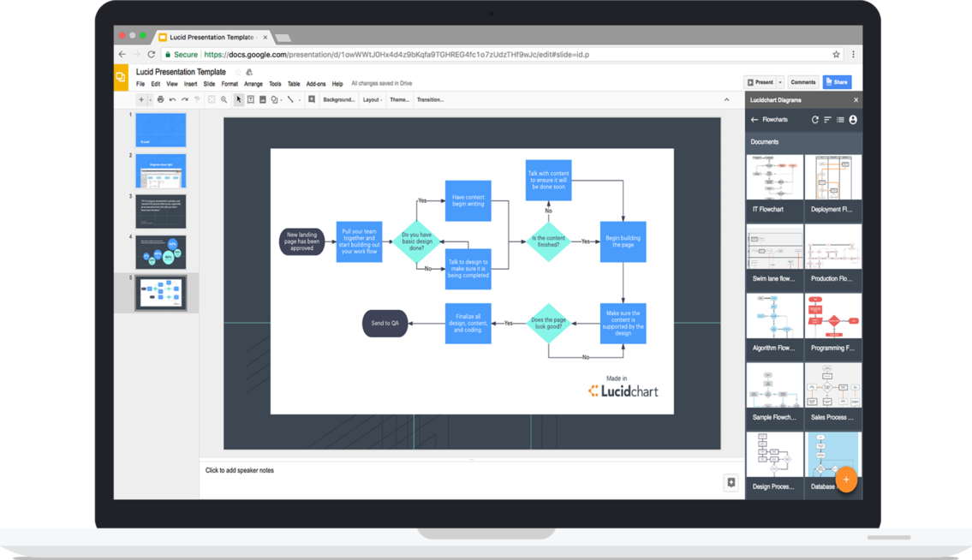Close the Lucidchart Diagrams sidebar
The image size is (972, 560).
point(856,100)
